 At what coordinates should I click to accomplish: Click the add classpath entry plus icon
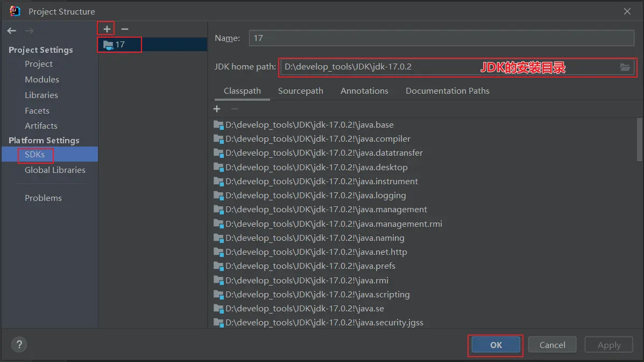[x=217, y=109]
